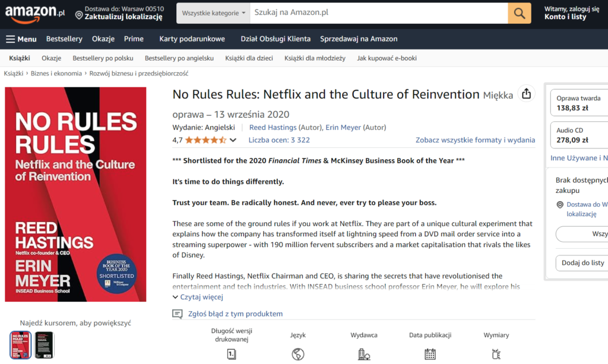Screen dimensions: 608x364
Task: Click the 'Dodaj do listy' button
Action: 582,263
